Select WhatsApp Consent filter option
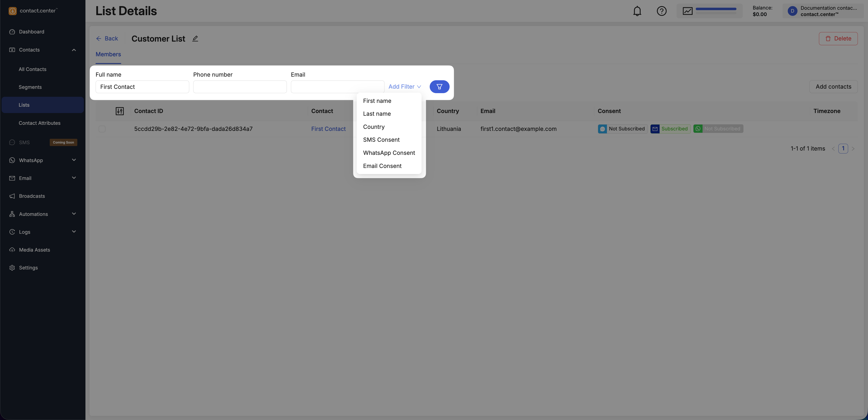This screenshot has height=420, width=868. tap(389, 153)
